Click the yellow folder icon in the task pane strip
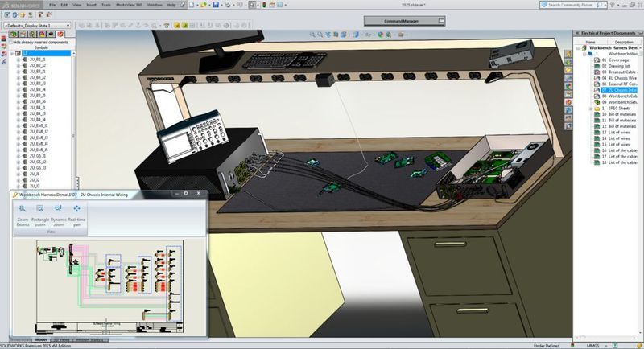The width and height of the screenshot is (644, 349). [568, 70]
